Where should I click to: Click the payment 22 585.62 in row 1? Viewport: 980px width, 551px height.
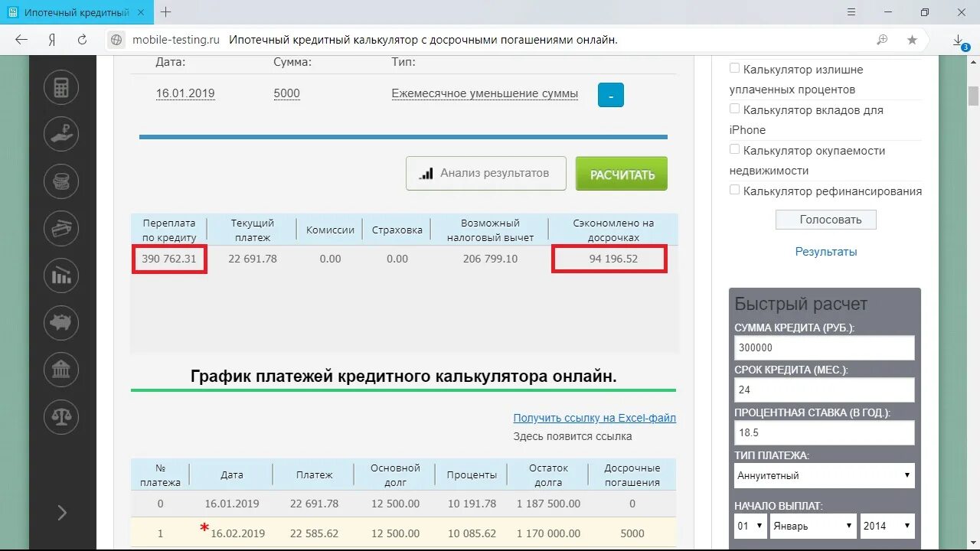[314, 533]
